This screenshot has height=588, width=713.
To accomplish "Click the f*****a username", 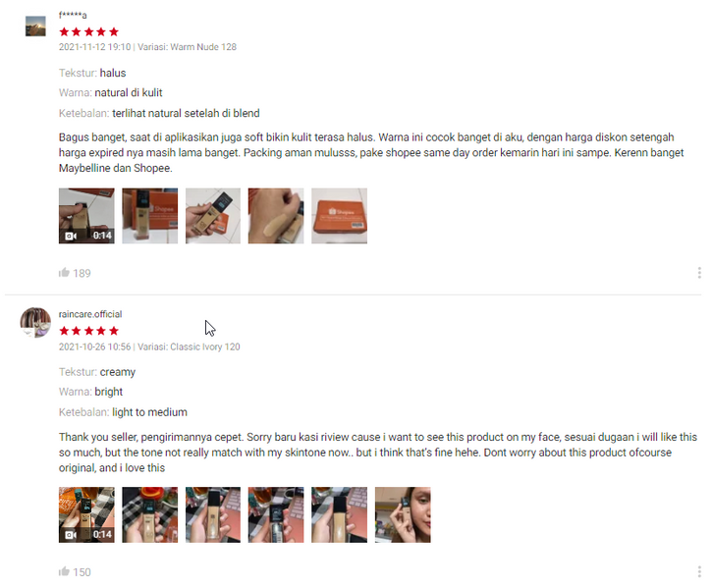I will (x=73, y=15).
